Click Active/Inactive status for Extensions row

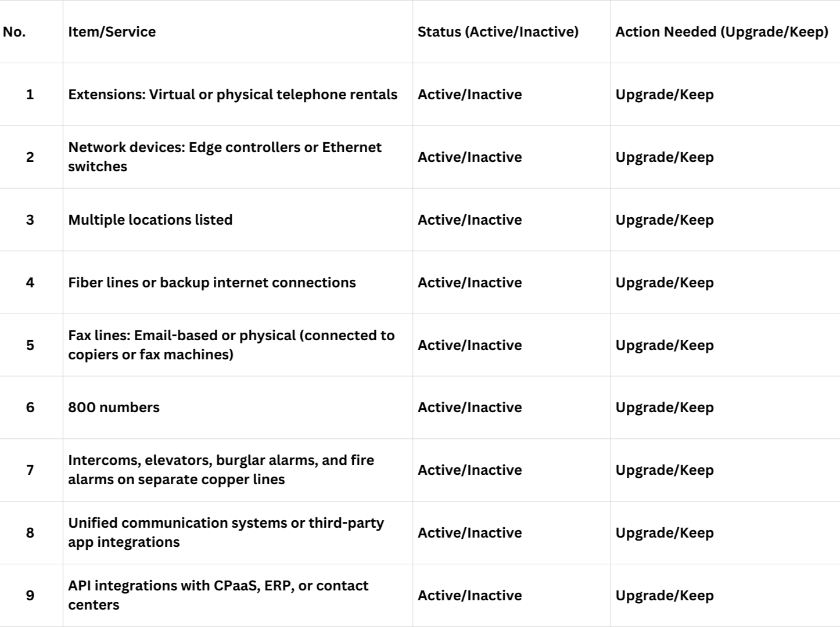coord(469,95)
